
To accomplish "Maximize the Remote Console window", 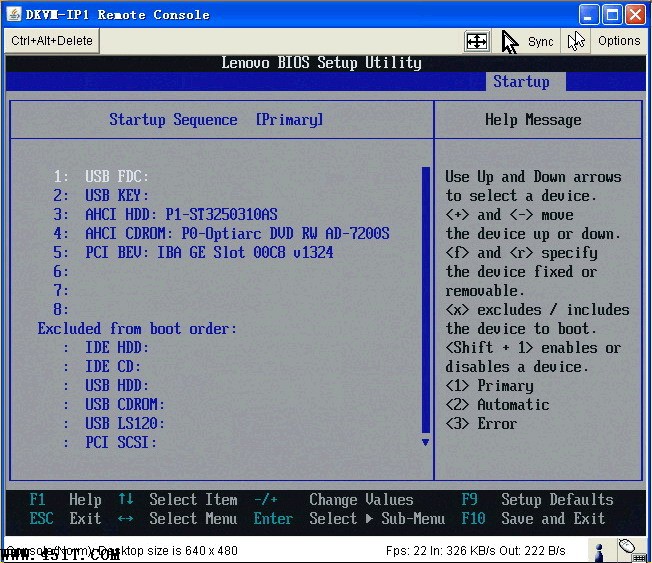I will click(x=612, y=15).
